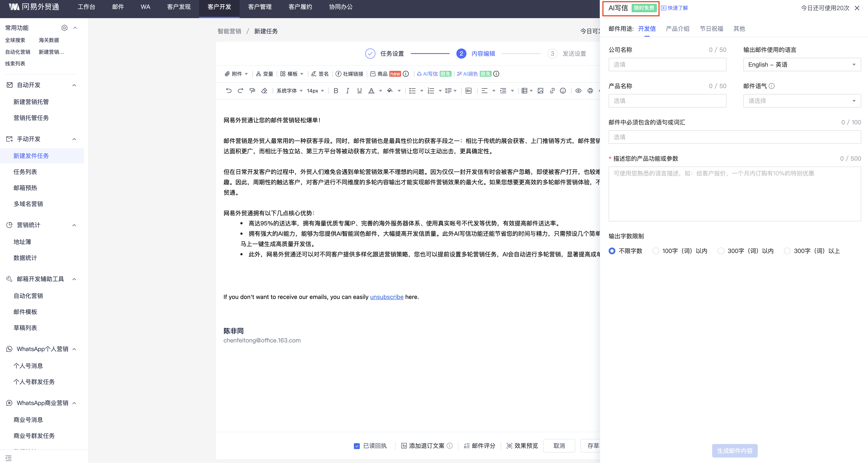
Task: Click the 效果预览 button
Action: click(x=522, y=446)
